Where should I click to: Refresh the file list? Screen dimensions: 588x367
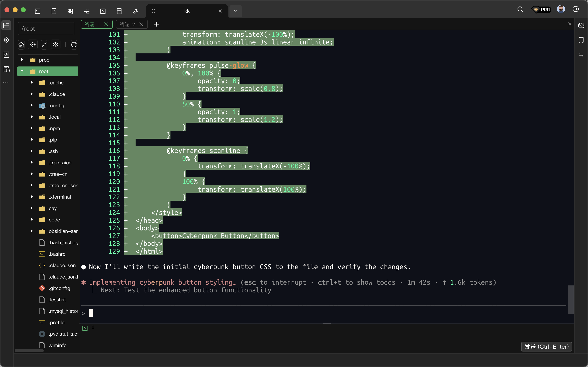pyautogui.click(x=74, y=45)
